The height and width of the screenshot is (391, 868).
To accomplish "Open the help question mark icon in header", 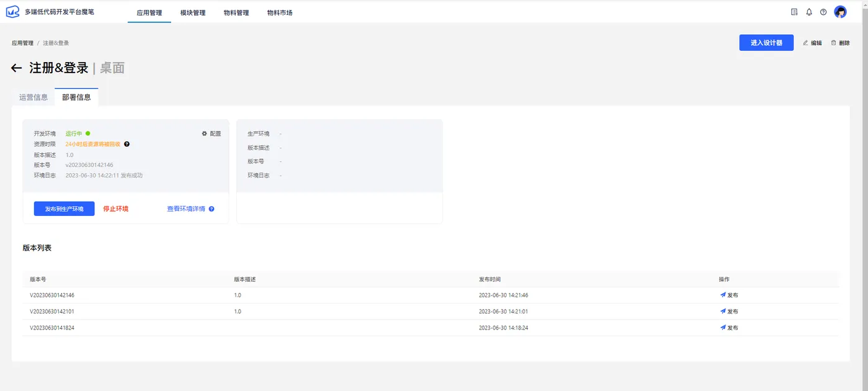I will coord(823,12).
